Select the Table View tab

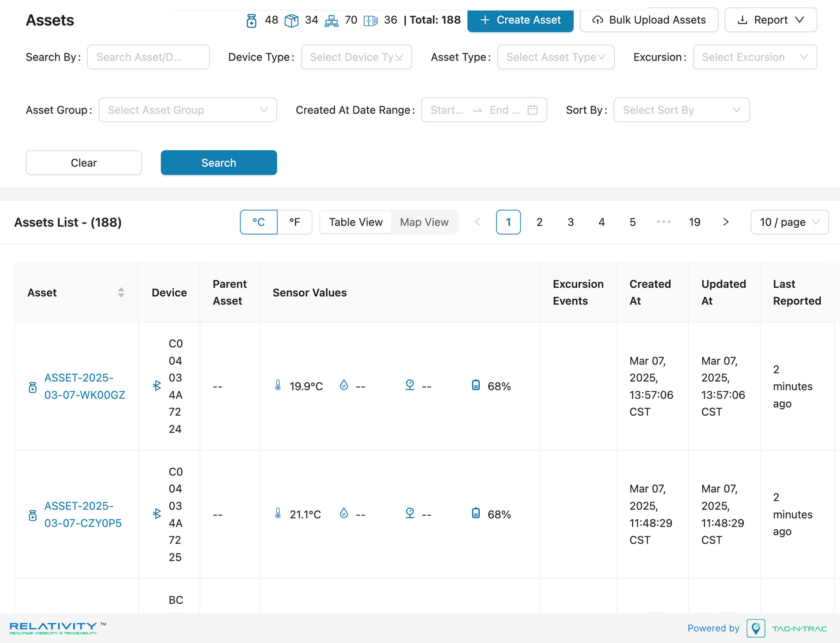356,222
